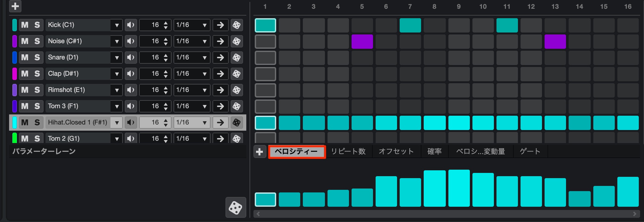Image resolution: width=644 pixels, height=222 pixels.
Task: Preview the Tom 3 (F1) sound speaker icon
Action: [x=131, y=106]
